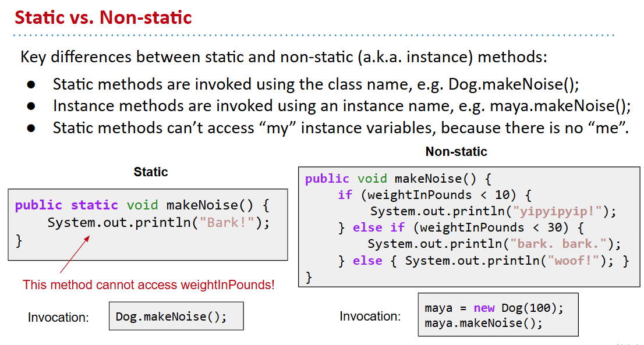
Task: Click the slide title Static vs. Non-static
Action: point(103,17)
